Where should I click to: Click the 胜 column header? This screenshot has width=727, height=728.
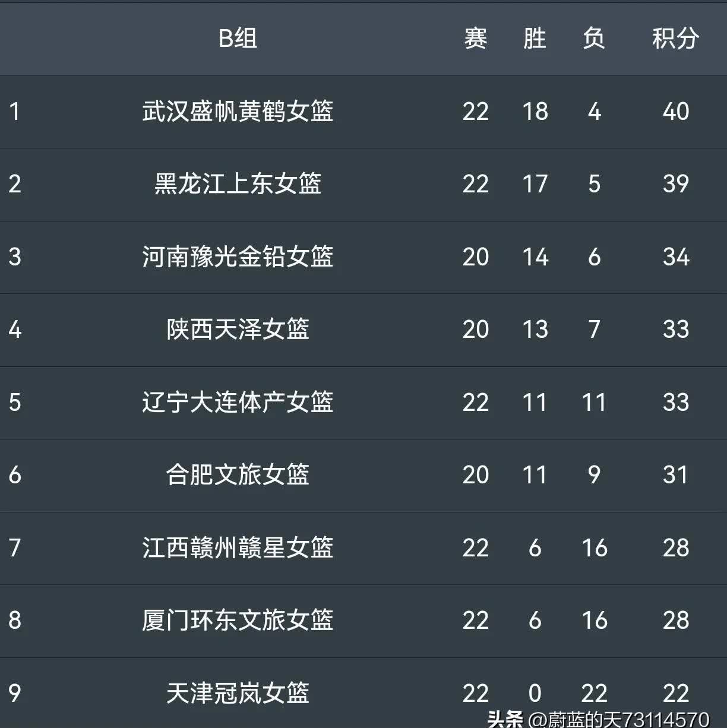(535, 39)
